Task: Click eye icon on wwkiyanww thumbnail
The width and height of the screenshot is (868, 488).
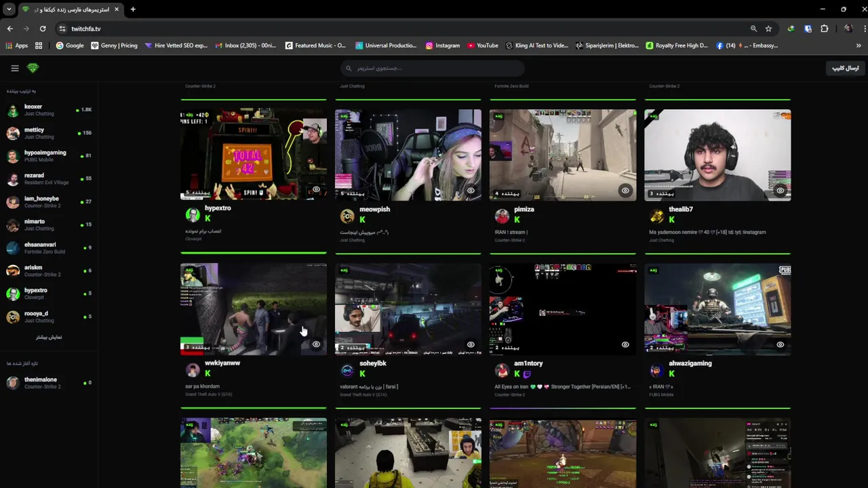Action: pyautogui.click(x=316, y=344)
